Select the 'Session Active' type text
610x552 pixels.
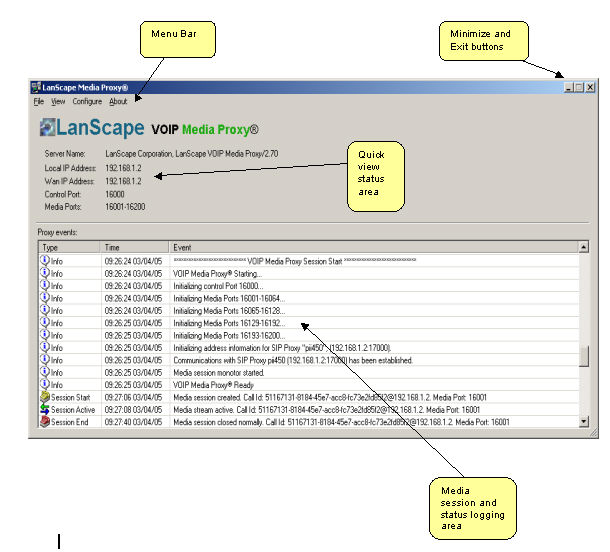pos(73,410)
